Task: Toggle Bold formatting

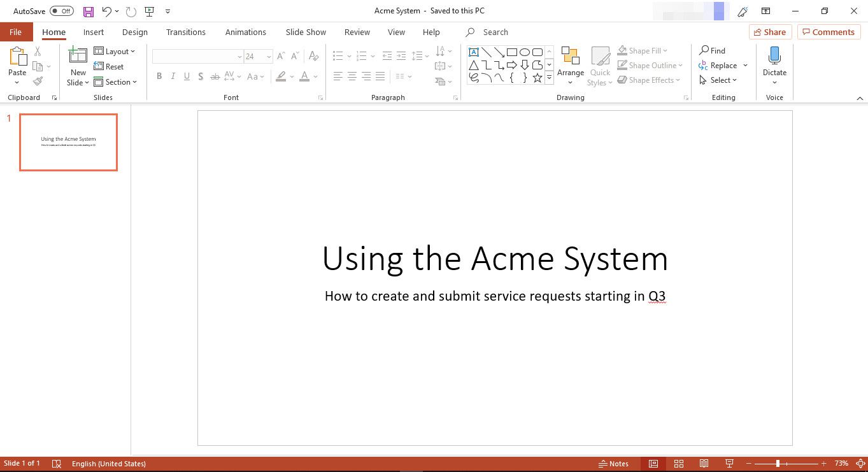Action: pyautogui.click(x=159, y=76)
